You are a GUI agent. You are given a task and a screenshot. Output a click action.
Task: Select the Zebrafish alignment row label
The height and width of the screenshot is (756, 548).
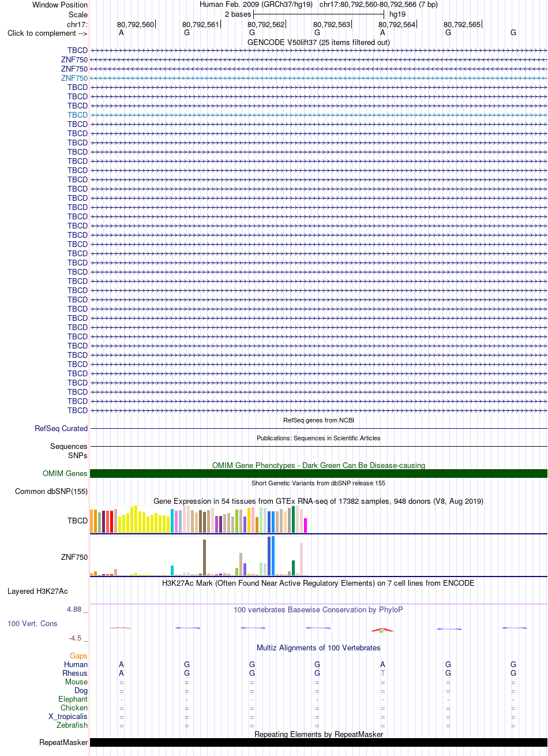72,725
